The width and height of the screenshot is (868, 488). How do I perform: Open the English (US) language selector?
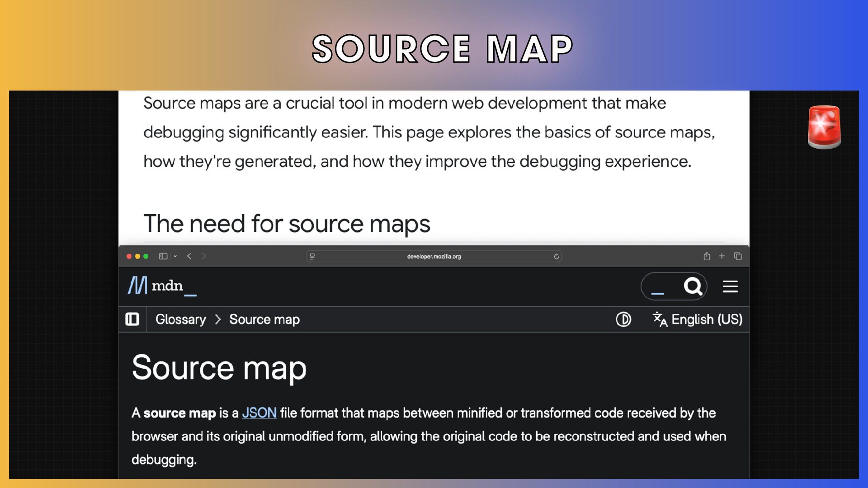[698, 319]
